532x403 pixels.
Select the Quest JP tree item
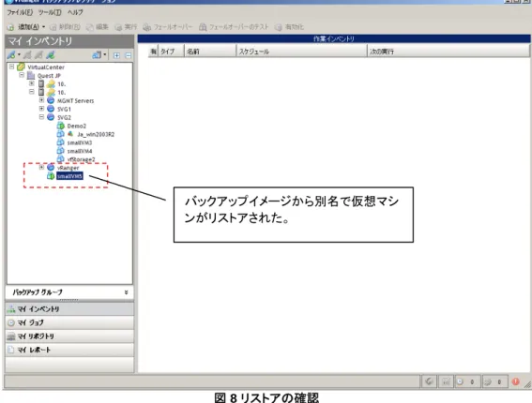(x=49, y=76)
